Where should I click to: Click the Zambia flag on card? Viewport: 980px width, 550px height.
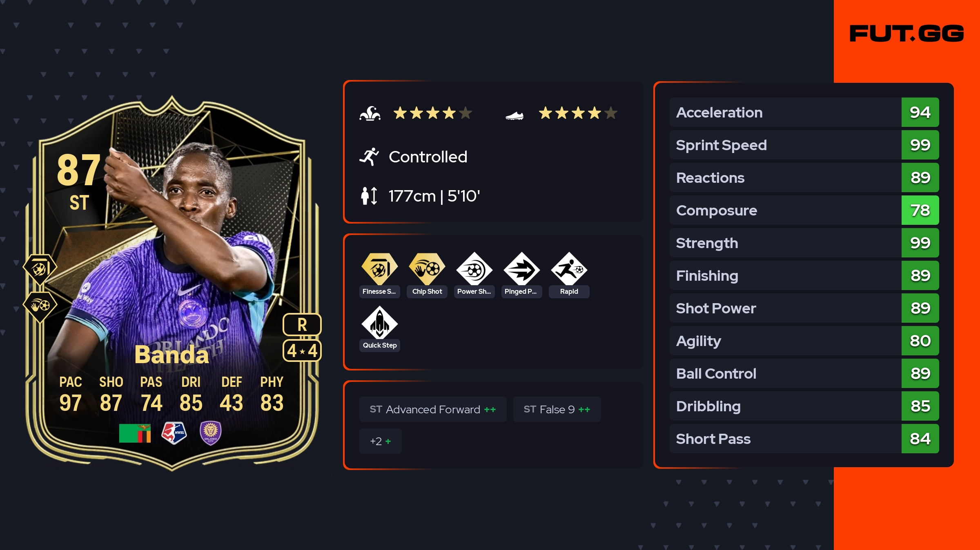pyautogui.click(x=135, y=433)
